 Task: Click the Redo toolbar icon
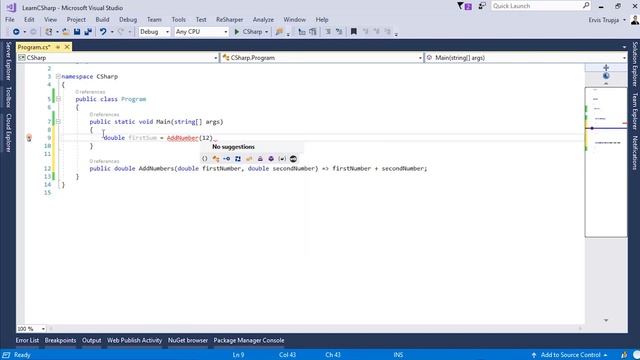pos(121,31)
